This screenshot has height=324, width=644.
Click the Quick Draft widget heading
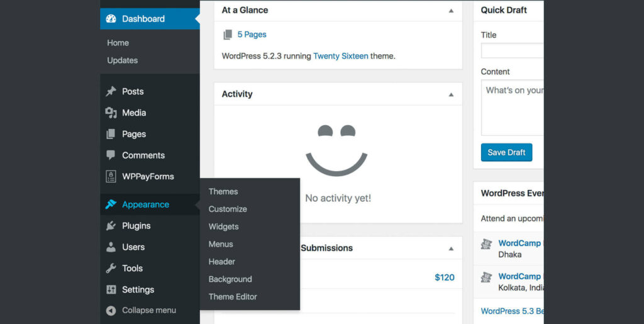click(504, 10)
